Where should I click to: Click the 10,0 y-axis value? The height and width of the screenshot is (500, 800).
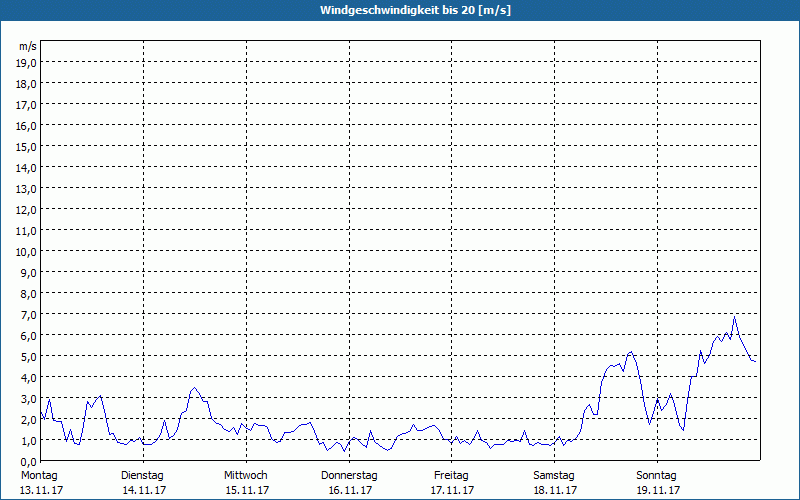click(27, 252)
